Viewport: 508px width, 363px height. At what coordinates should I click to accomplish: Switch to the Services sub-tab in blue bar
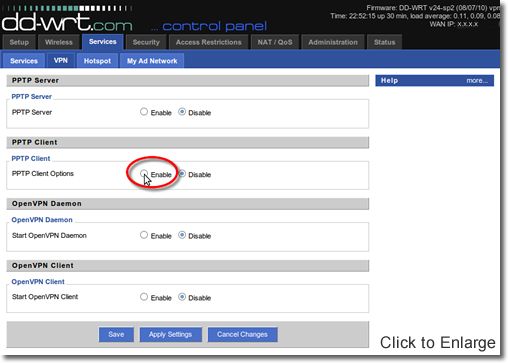pyautogui.click(x=24, y=61)
